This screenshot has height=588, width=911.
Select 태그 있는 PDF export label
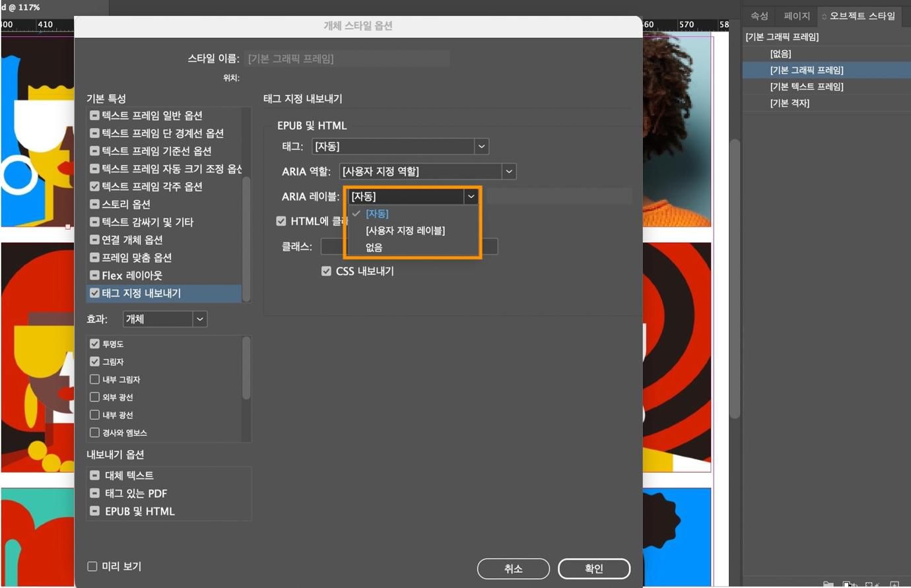136,493
